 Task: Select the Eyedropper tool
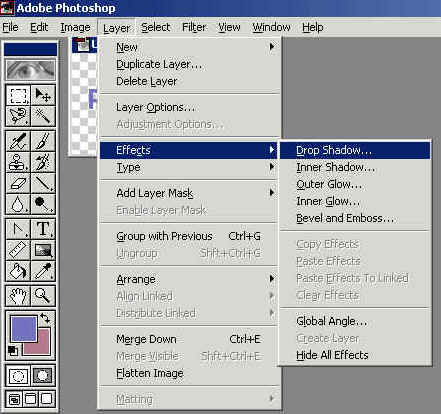43,271
